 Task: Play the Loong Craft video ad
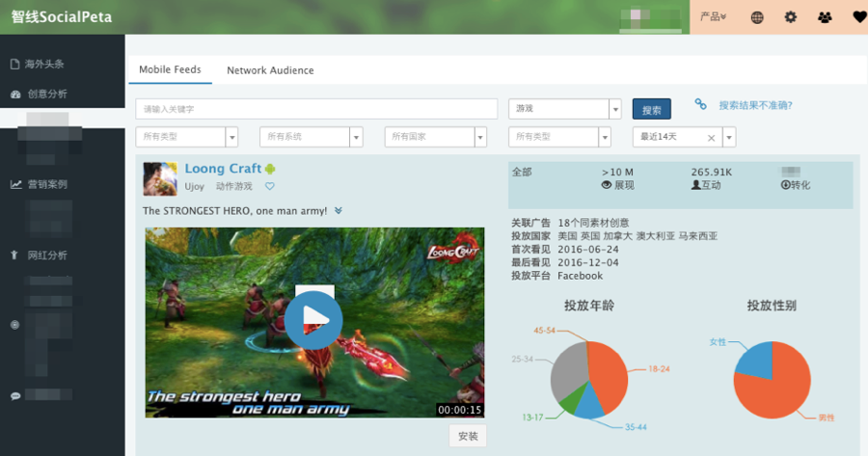[313, 319]
